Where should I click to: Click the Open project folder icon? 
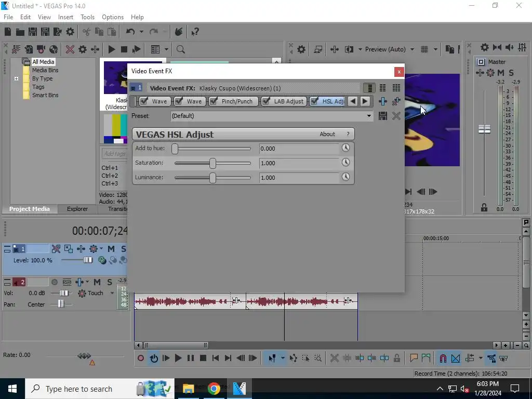pos(20,32)
